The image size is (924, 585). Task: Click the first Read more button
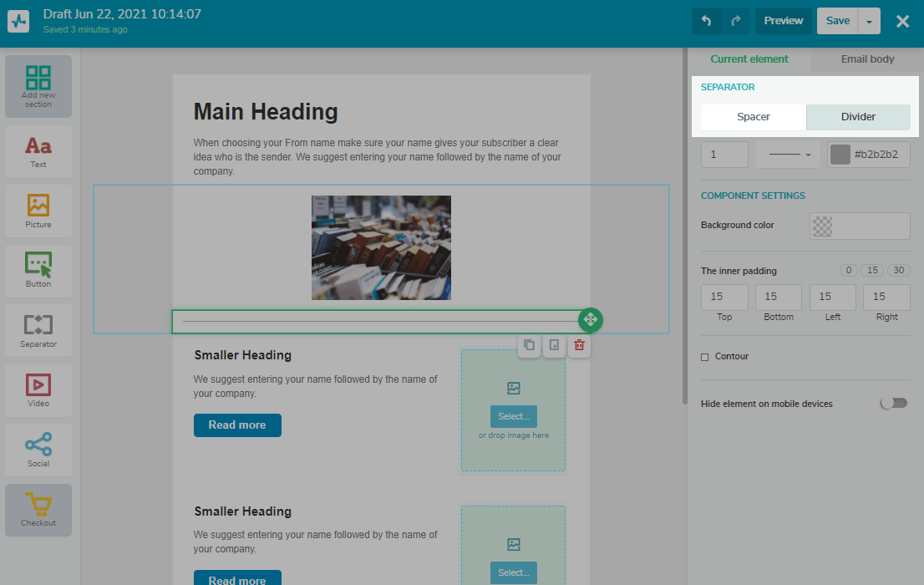click(237, 425)
